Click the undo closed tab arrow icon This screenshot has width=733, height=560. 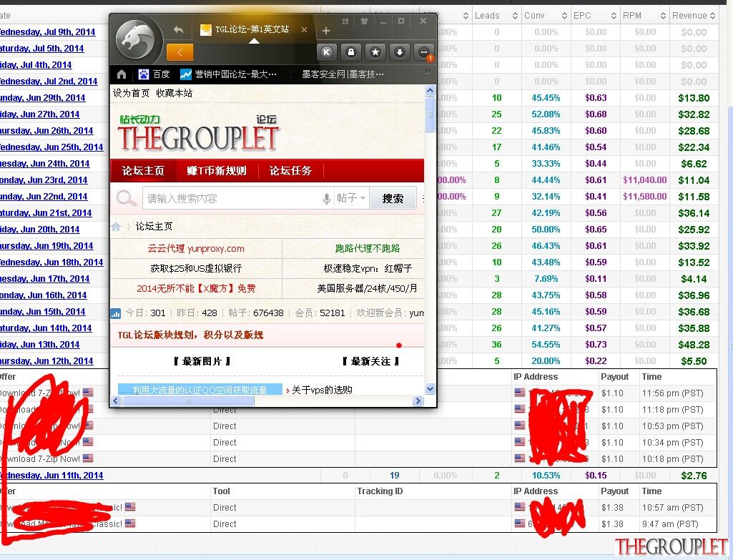[178, 30]
